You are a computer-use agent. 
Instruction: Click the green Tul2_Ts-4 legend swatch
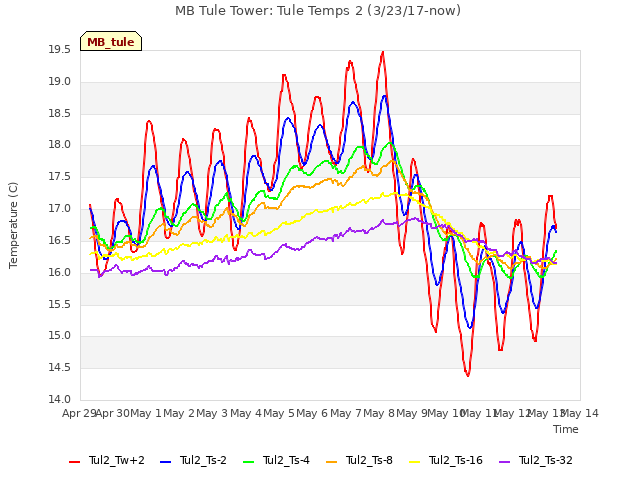pos(248,461)
